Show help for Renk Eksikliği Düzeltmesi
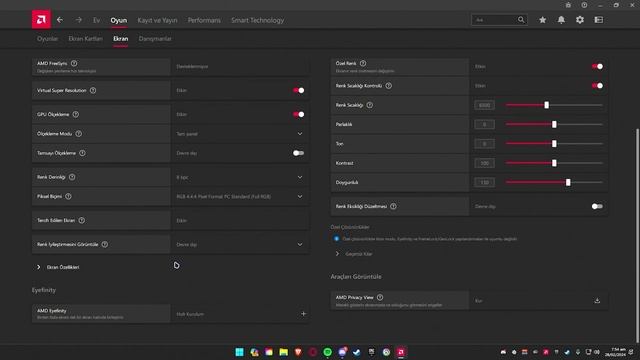Image resolution: width=640 pixels, height=360 pixels. tap(393, 206)
